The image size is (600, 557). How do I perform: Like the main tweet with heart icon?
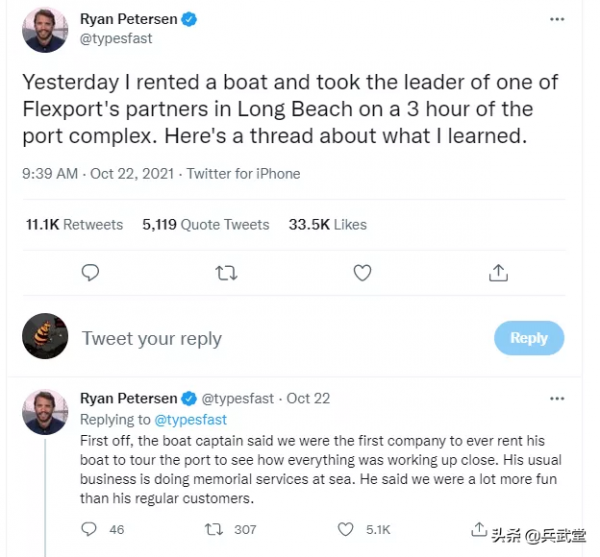(363, 272)
